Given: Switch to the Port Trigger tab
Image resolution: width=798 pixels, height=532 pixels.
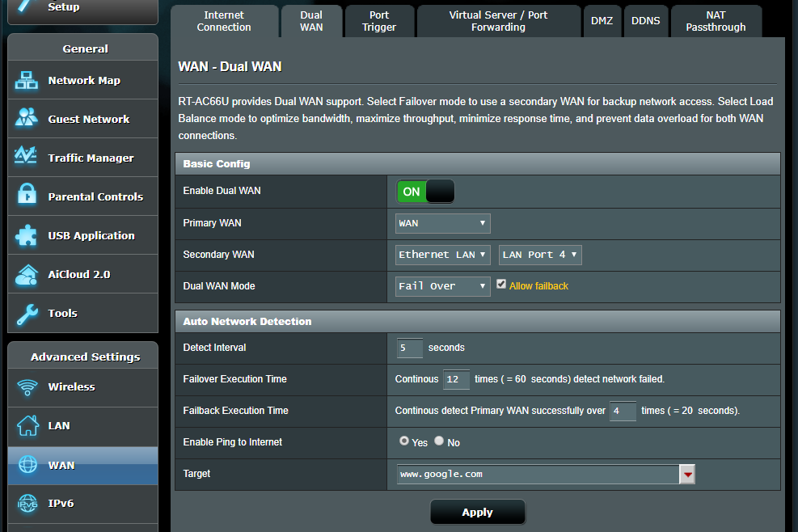Looking at the screenshot, I should click(x=379, y=21).
